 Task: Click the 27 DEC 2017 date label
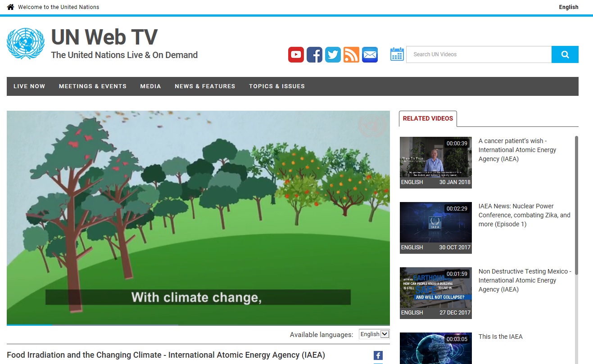(455, 313)
